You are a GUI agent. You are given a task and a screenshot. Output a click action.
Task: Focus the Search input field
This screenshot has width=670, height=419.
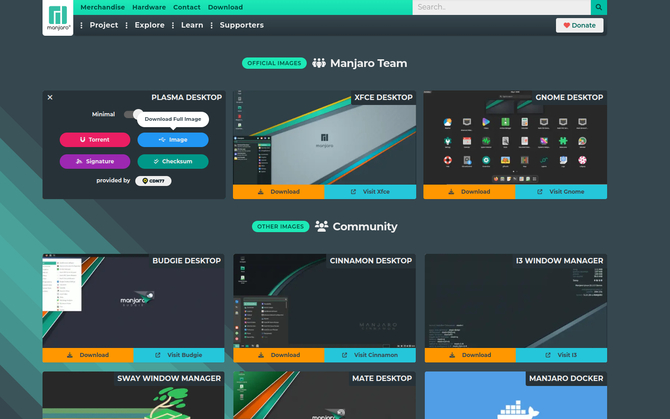click(501, 7)
